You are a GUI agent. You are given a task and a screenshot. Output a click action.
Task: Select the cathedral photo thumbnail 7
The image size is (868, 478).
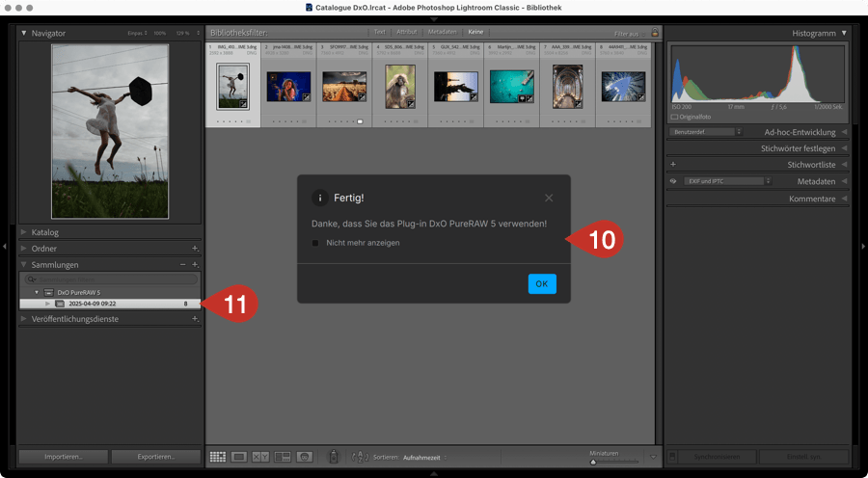pyautogui.click(x=567, y=87)
